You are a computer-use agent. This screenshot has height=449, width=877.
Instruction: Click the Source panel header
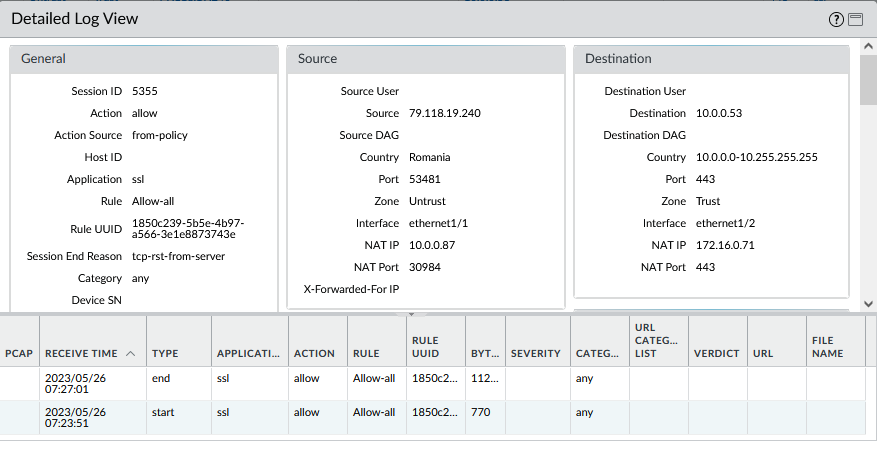[425, 59]
